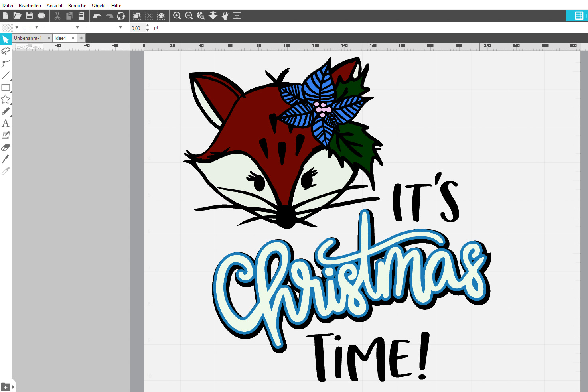The width and height of the screenshot is (588, 392).
Task: Click the Paste clipboard icon
Action: (x=81, y=16)
